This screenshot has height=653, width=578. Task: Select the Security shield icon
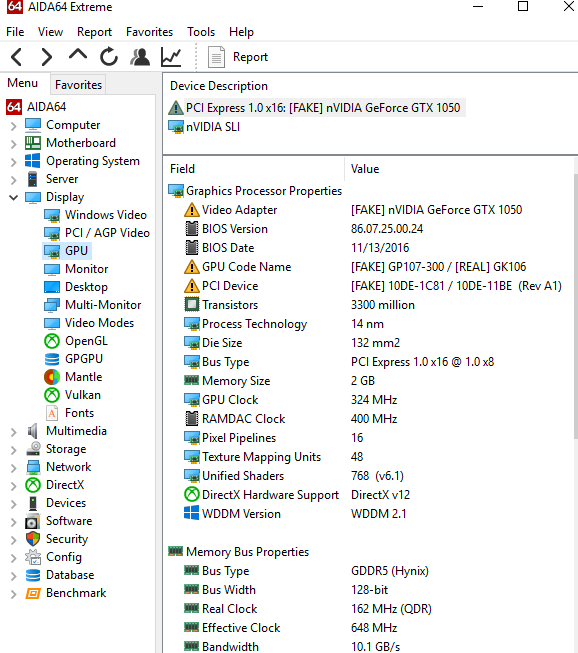pyautogui.click(x=33, y=539)
